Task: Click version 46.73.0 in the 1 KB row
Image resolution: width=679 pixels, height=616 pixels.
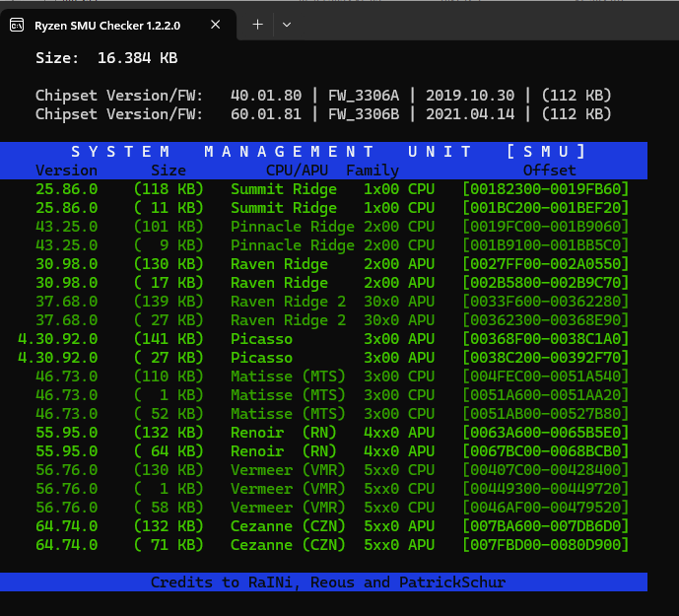Action: click(x=66, y=395)
